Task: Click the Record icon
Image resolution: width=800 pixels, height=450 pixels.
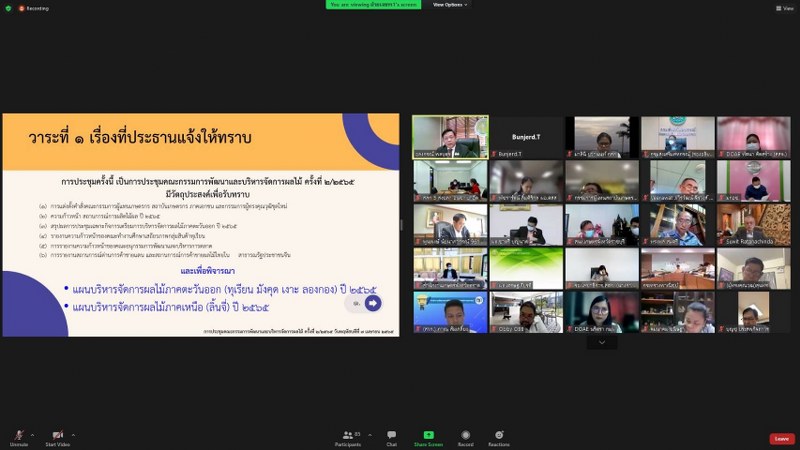Action: tap(465, 435)
